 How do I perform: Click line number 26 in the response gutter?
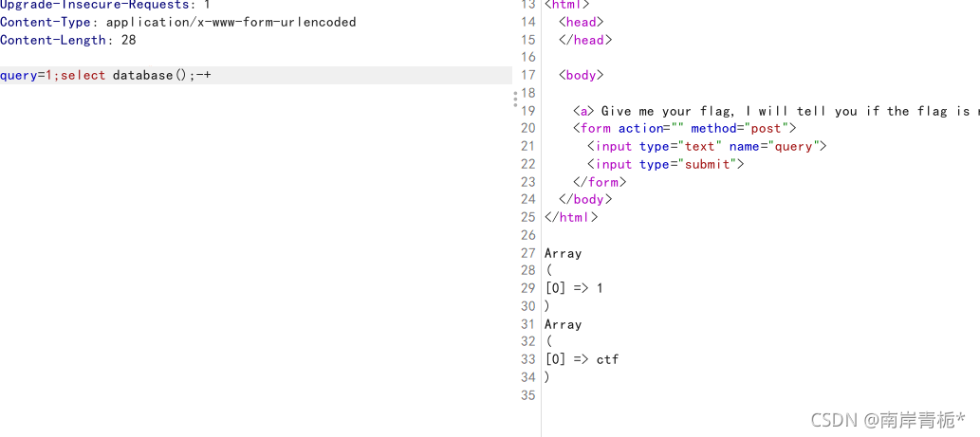click(x=528, y=235)
